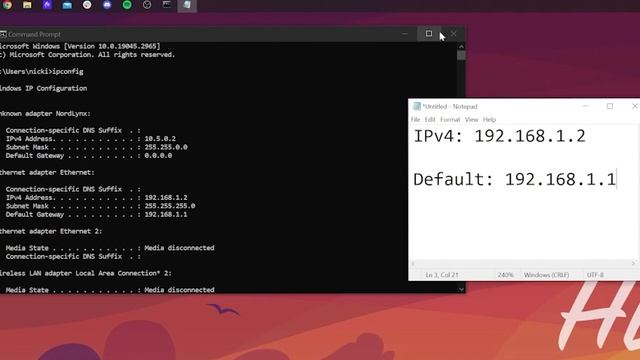
Task: Open the Notepad Edit menu
Action: tap(430, 120)
